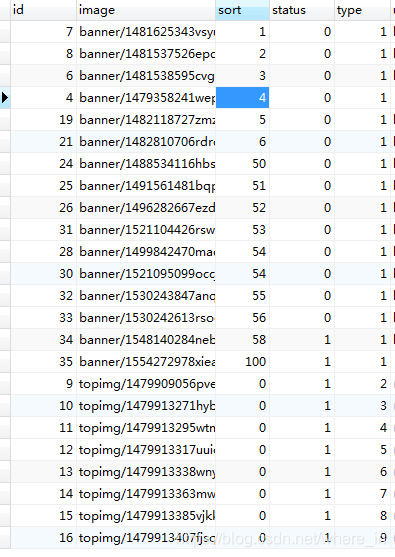This screenshot has width=395, height=557.
Task: Select sort cell with value 51
Action: tap(242, 185)
